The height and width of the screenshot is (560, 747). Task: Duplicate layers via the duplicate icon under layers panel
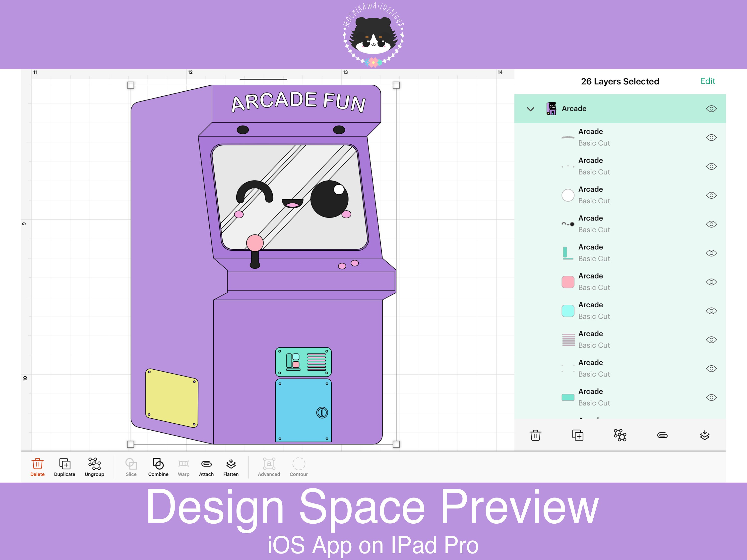tap(578, 436)
